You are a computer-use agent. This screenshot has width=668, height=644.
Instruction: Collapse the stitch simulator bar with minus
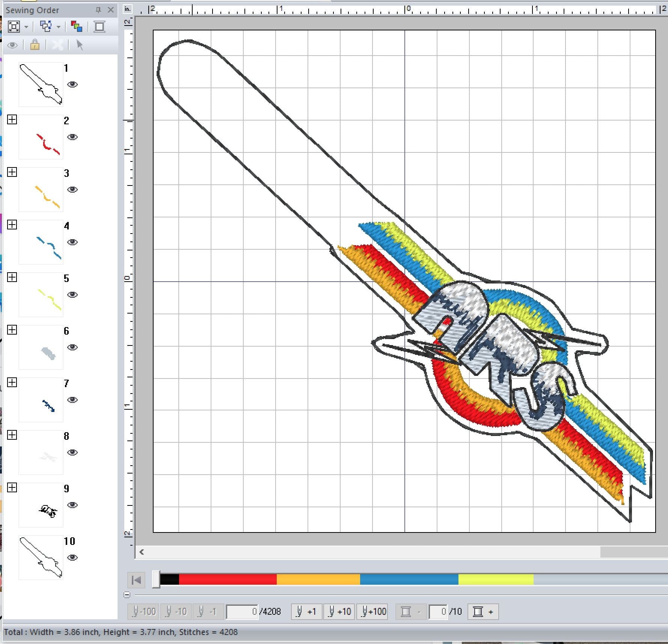tap(127, 595)
